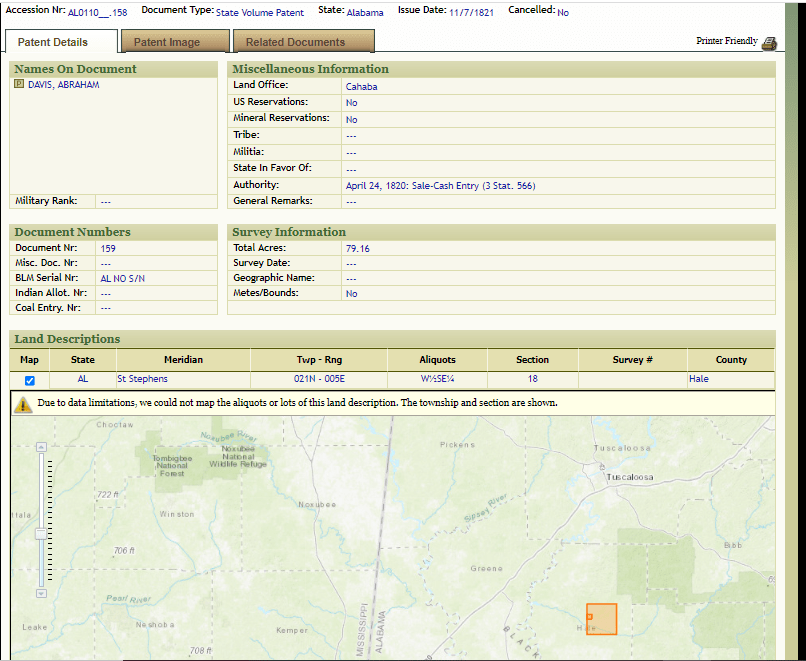Click the Twp - Rng column header
The image size is (806, 661).
pos(320,360)
